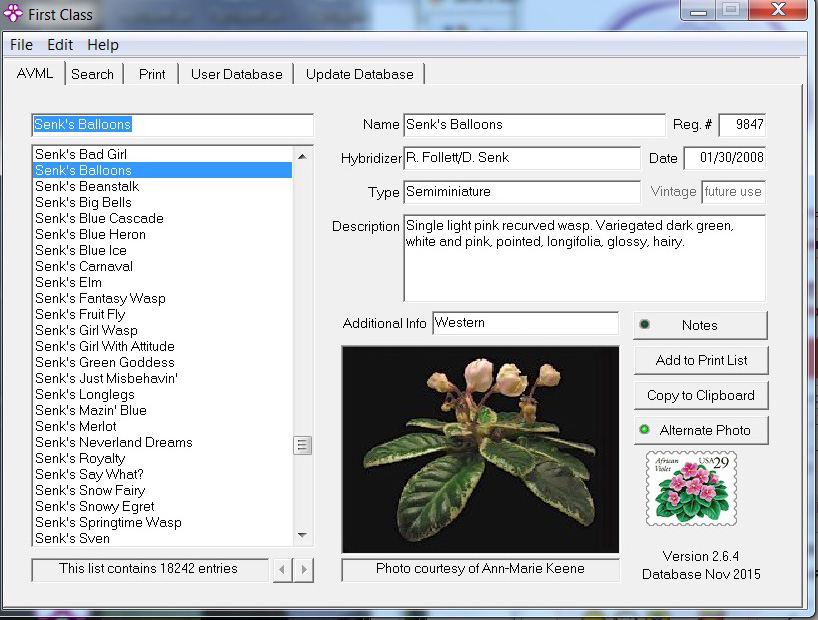Open the Help menu
The width and height of the screenshot is (818, 620).
pyautogui.click(x=103, y=45)
